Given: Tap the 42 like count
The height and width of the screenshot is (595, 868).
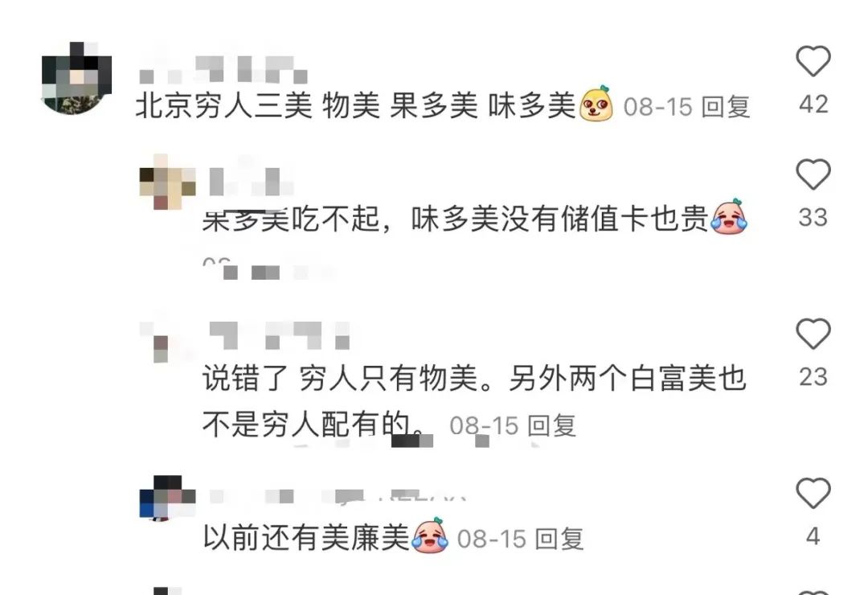Looking at the screenshot, I should pyautogui.click(x=813, y=105).
